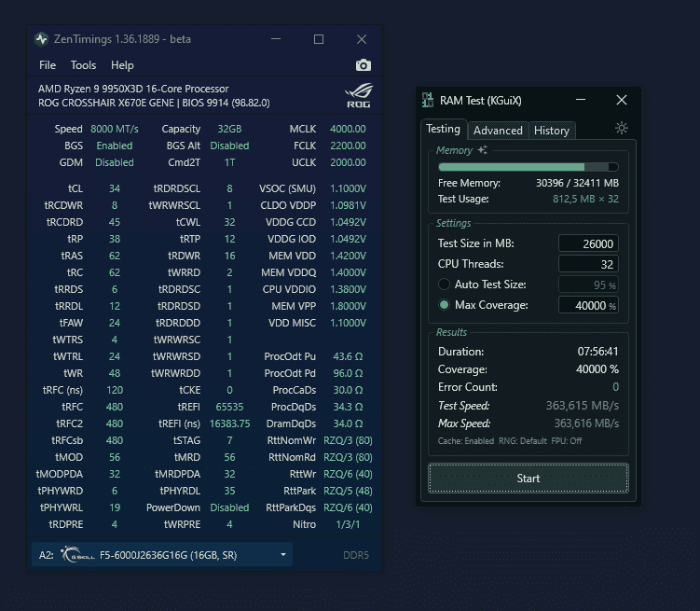Click the DDR5 label in ZenTimings
Image resolution: width=700 pixels, height=611 pixels.
pyautogui.click(x=356, y=555)
